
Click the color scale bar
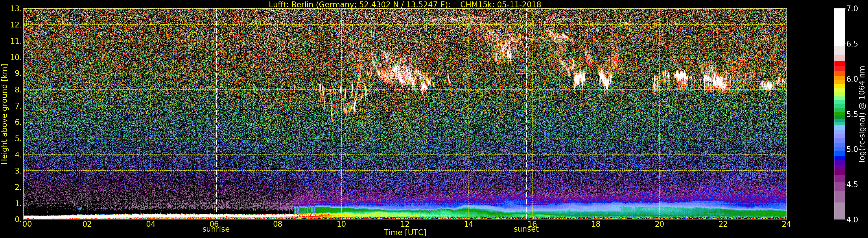coord(839,114)
